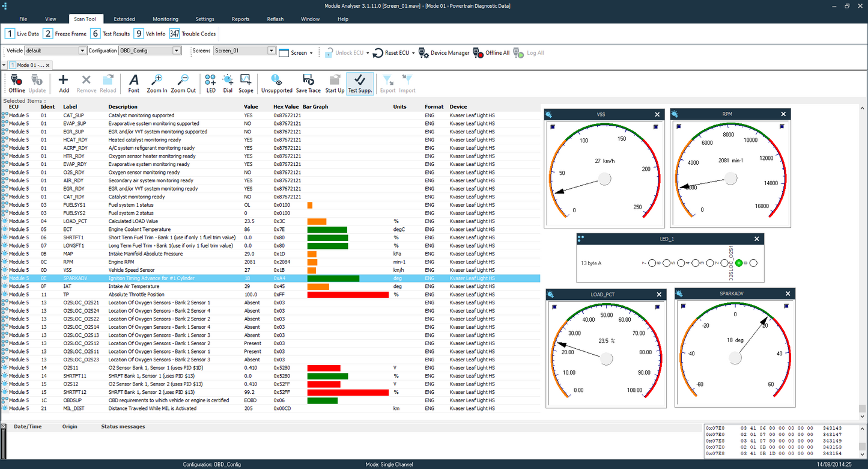Click the dots icon in LED_1 panel header

tap(581, 239)
